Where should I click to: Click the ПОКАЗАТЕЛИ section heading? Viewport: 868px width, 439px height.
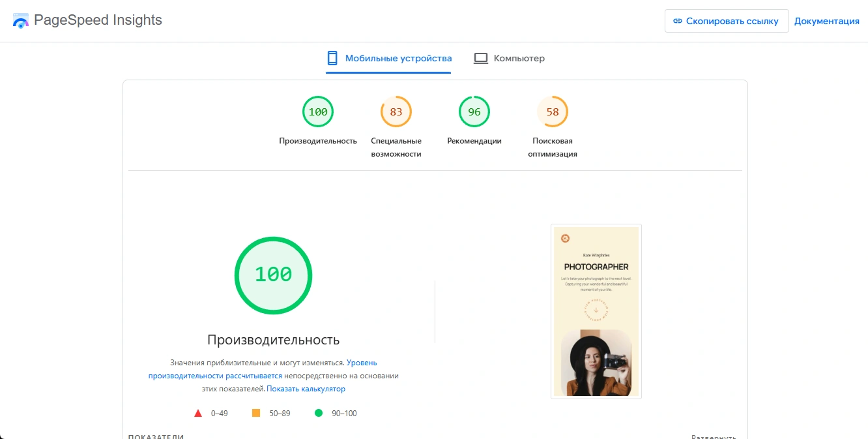pyautogui.click(x=156, y=436)
